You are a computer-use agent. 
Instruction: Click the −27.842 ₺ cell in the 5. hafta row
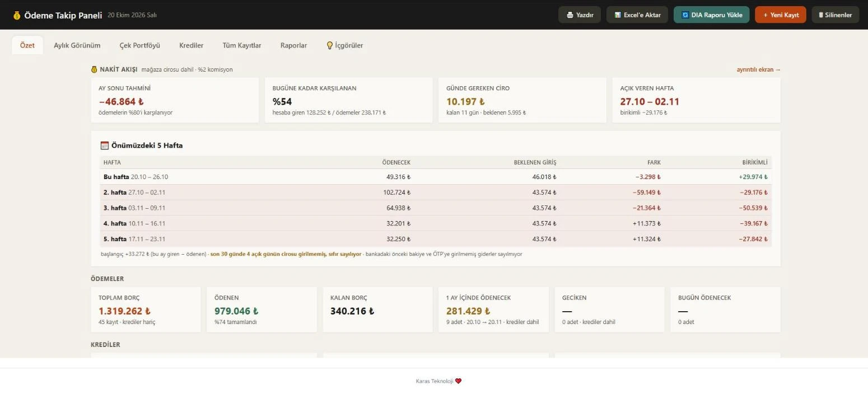[x=753, y=240]
